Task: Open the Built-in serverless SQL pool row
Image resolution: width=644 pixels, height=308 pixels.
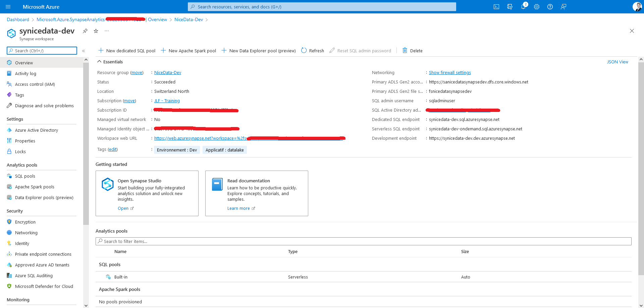Action: [364, 277]
